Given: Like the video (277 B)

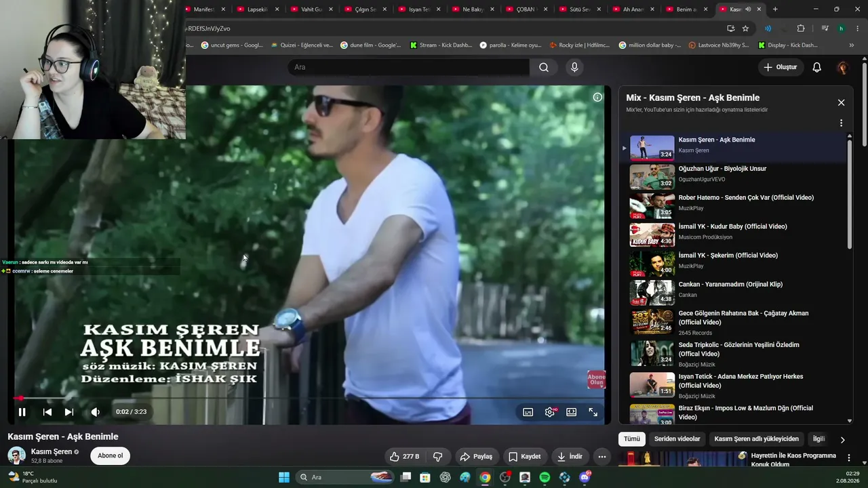Looking at the screenshot, I should pyautogui.click(x=404, y=457).
